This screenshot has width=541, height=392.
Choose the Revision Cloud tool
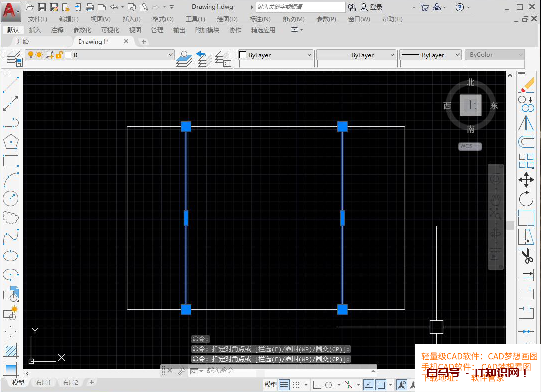11,217
